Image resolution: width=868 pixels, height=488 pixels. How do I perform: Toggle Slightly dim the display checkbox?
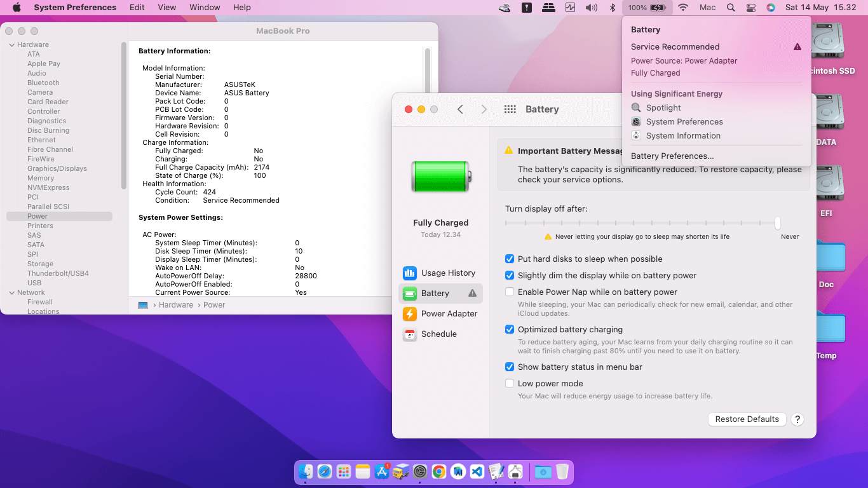tap(510, 276)
